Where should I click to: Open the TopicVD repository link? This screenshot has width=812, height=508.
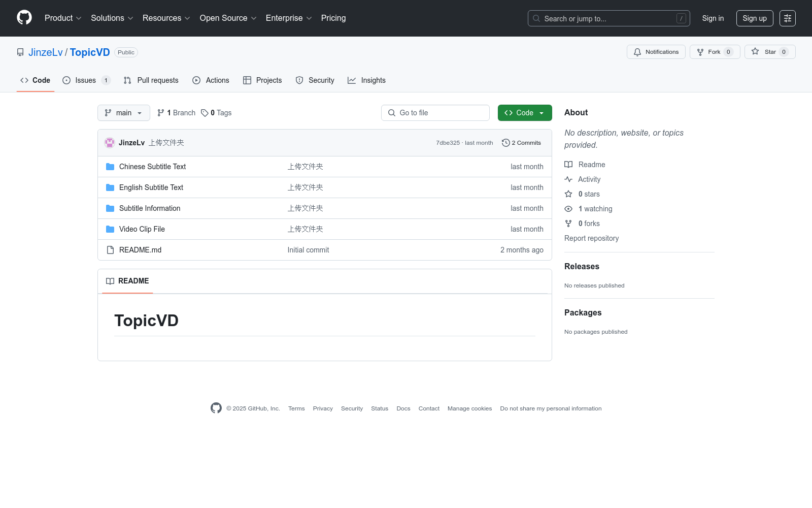click(90, 52)
